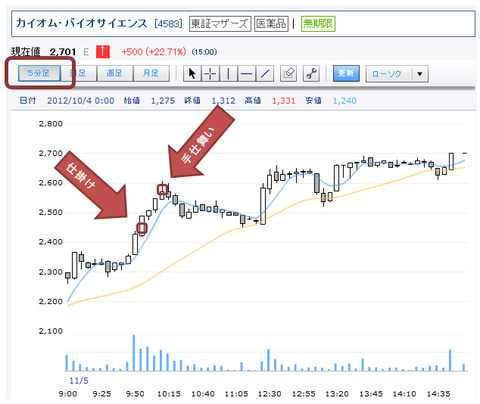
Task: Open the ローソク chart type dropdown
Action: point(397,74)
